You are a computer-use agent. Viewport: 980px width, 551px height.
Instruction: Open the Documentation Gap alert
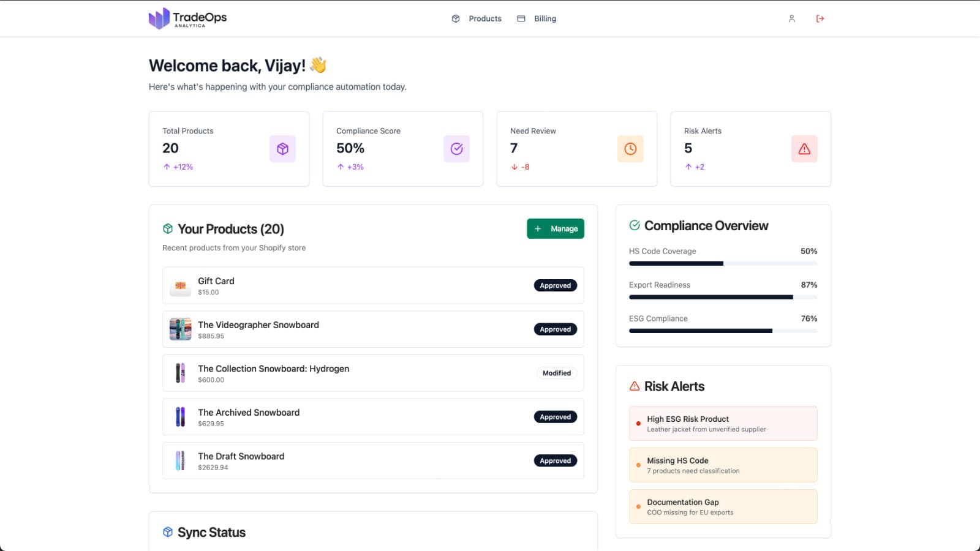(x=723, y=506)
